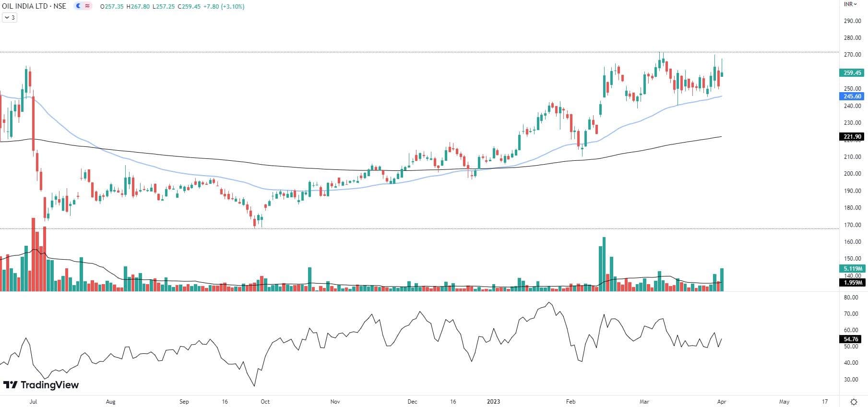Click the 80.00 RSI scale label
This screenshot has width=868, height=407.
click(851, 298)
